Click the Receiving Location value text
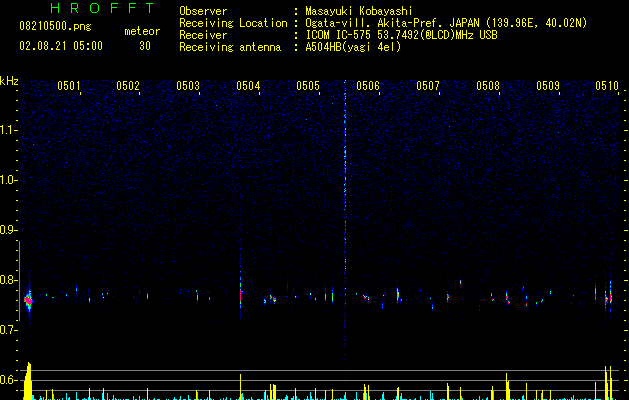Image resolution: width=629 pixels, height=400 pixels. [x=446, y=23]
